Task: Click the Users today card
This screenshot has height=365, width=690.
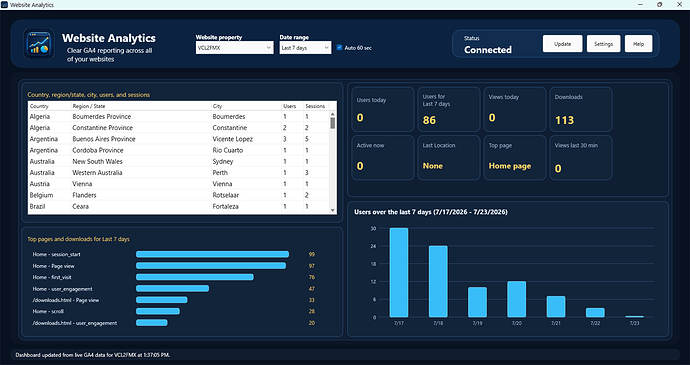Action: click(382, 109)
